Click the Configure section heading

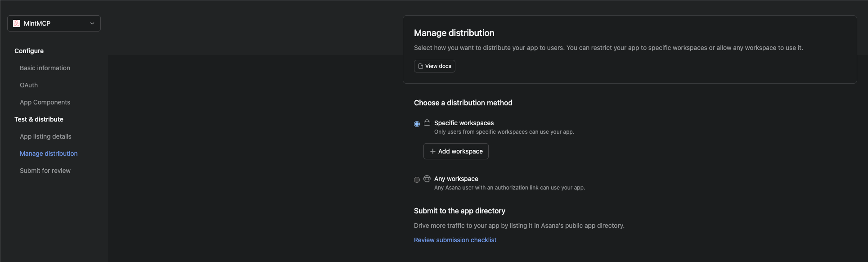click(29, 51)
